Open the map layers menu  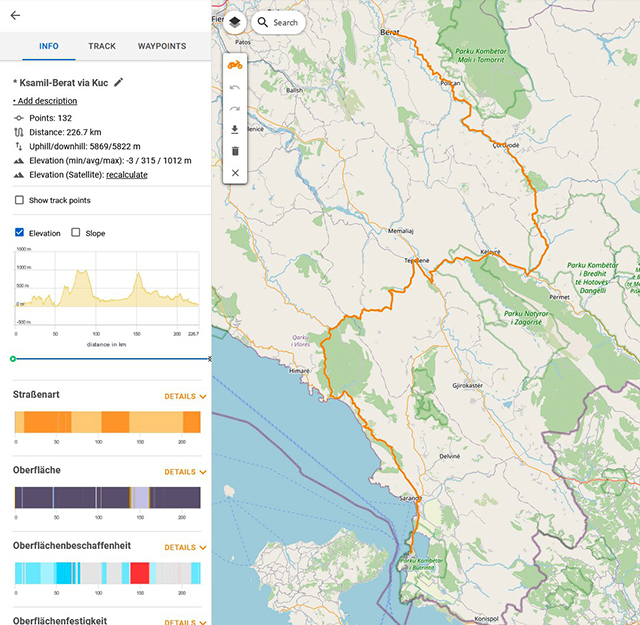234,21
